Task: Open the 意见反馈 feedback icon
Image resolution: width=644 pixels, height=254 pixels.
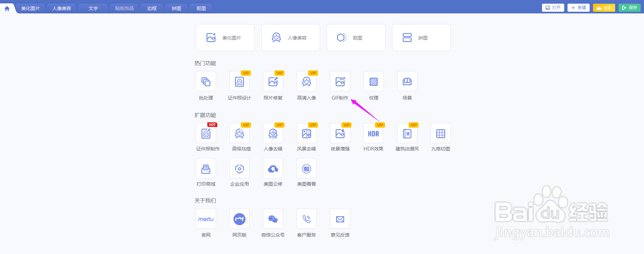Action: [x=340, y=218]
